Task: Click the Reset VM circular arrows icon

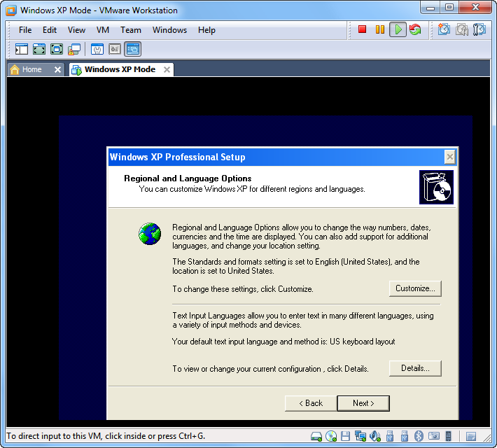Action: (x=415, y=29)
